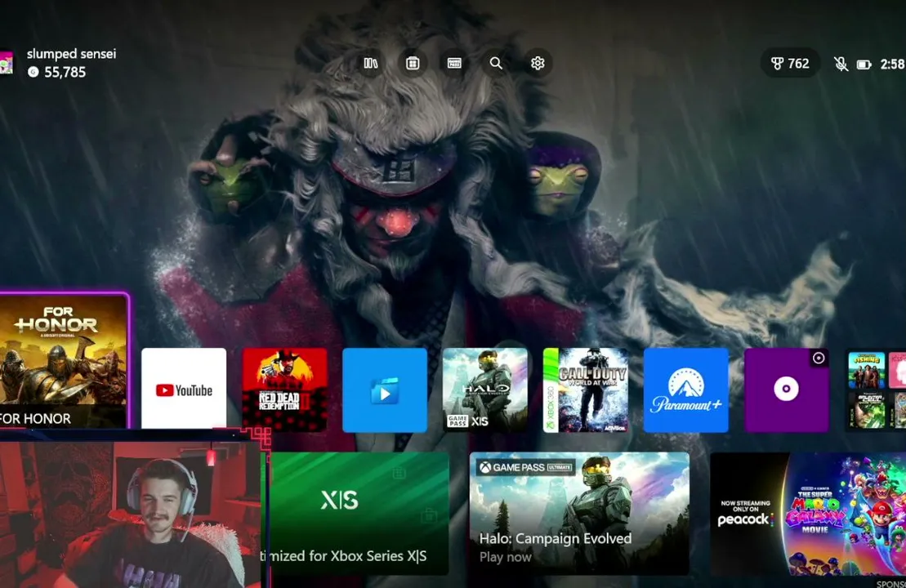Open achievements trophy 762 indicator
This screenshot has width=906, height=588.
coord(791,64)
